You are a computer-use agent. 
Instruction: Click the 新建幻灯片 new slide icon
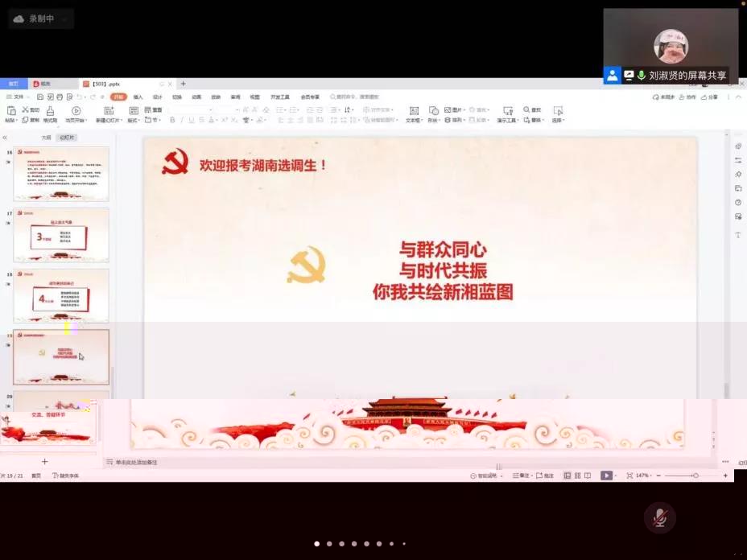tap(109, 111)
